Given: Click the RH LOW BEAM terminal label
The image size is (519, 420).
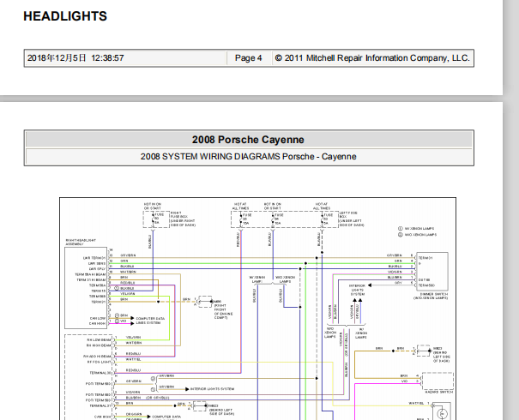Looking at the screenshot, I should (99, 340).
